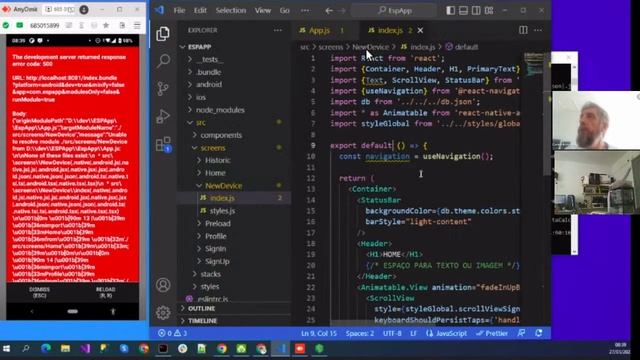
Task: Open Microsoft Edge from the taskbar
Action: [46, 349]
